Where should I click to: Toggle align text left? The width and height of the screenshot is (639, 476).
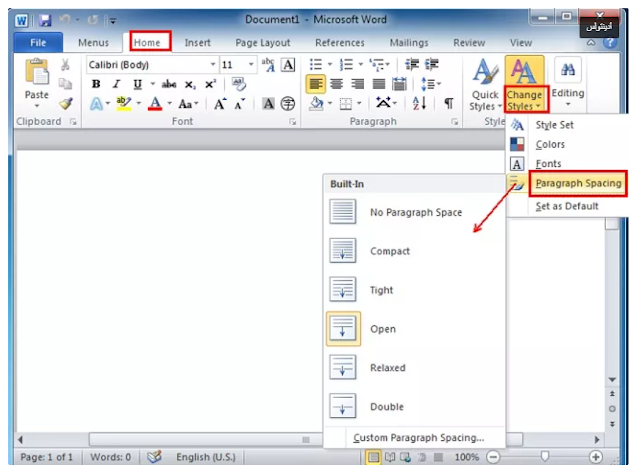[316, 84]
